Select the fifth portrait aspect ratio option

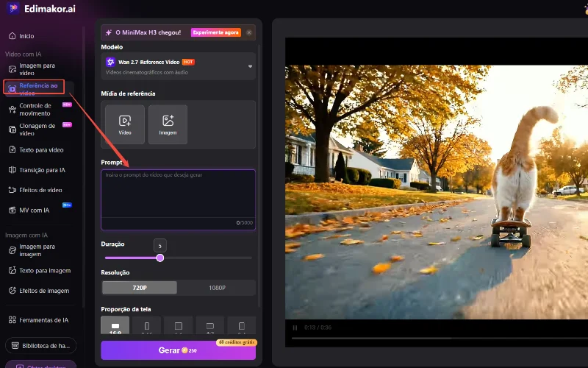click(242, 325)
